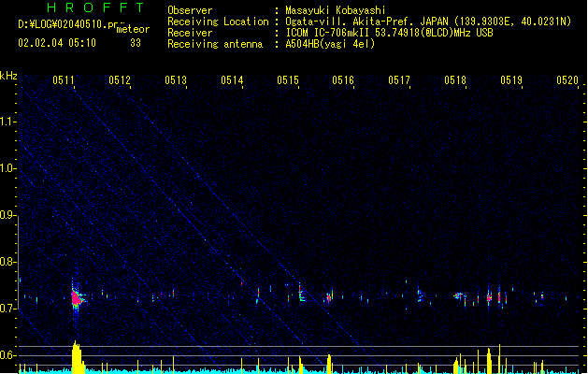The width and height of the screenshot is (588, 374).
Task: Click the 0.9 kHz frequency label
Action: click(x=8, y=215)
